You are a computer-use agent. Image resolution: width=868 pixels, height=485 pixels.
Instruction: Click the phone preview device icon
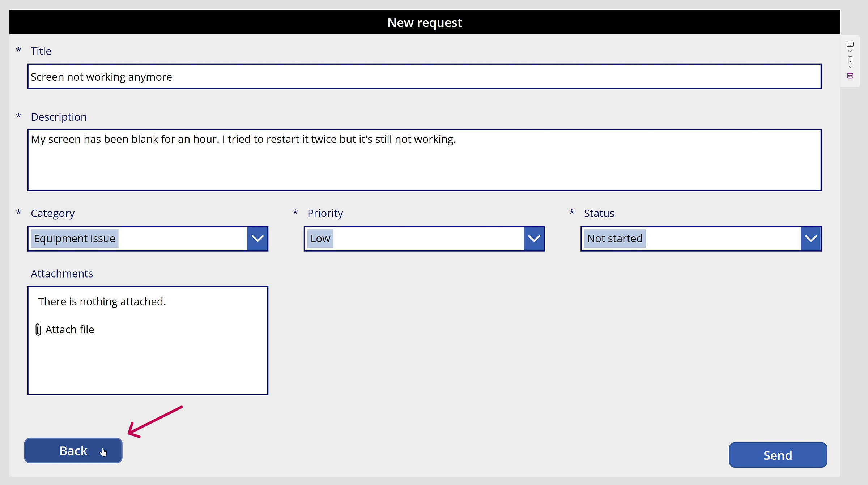[850, 60]
